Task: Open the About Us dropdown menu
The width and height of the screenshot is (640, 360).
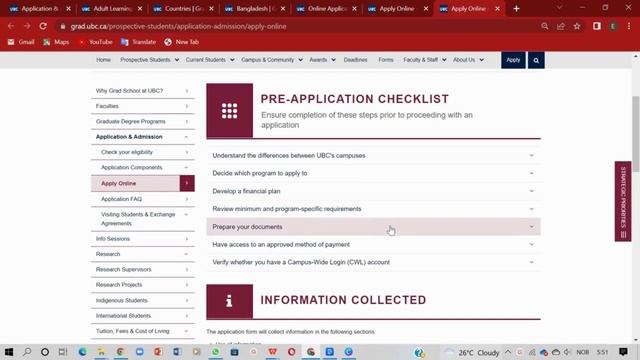Action: click(x=468, y=60)
